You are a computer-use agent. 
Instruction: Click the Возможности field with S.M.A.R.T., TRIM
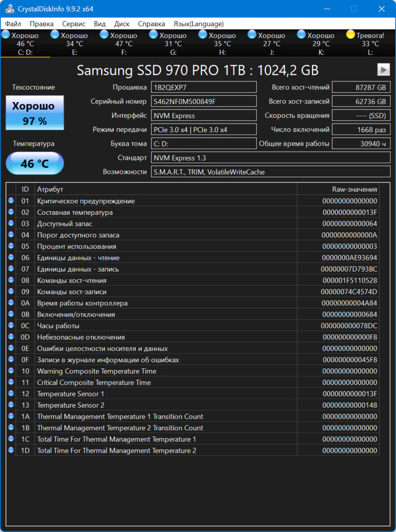point(270,172)
